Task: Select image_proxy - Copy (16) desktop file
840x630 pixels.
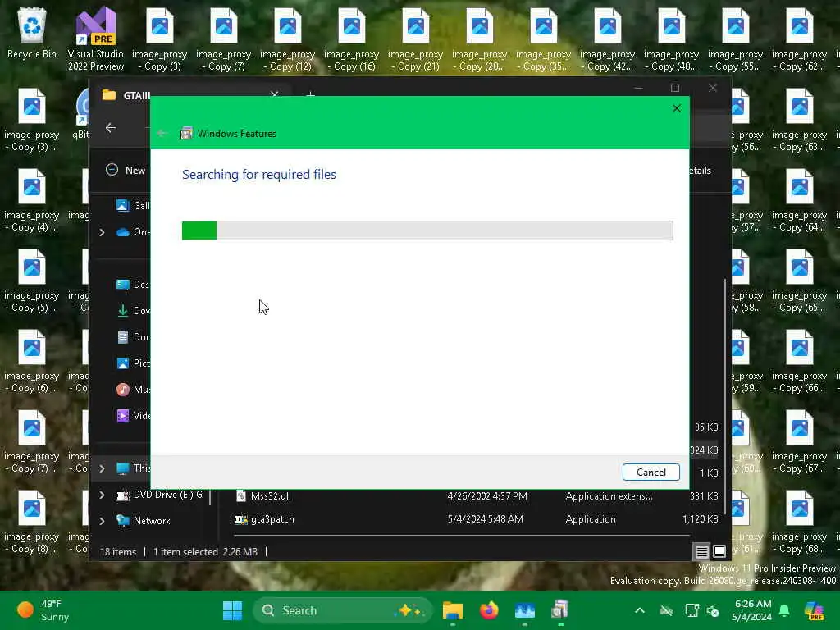Action: (x=351, y=39)
